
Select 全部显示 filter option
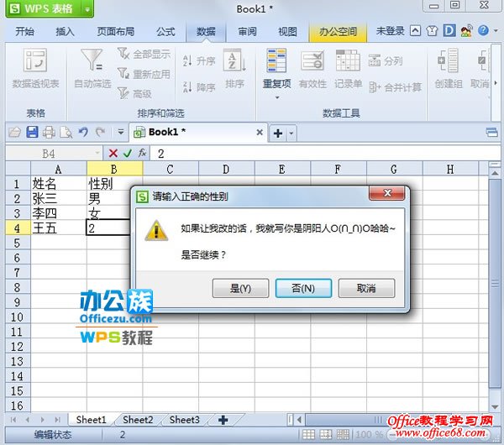tap(144, 54)
